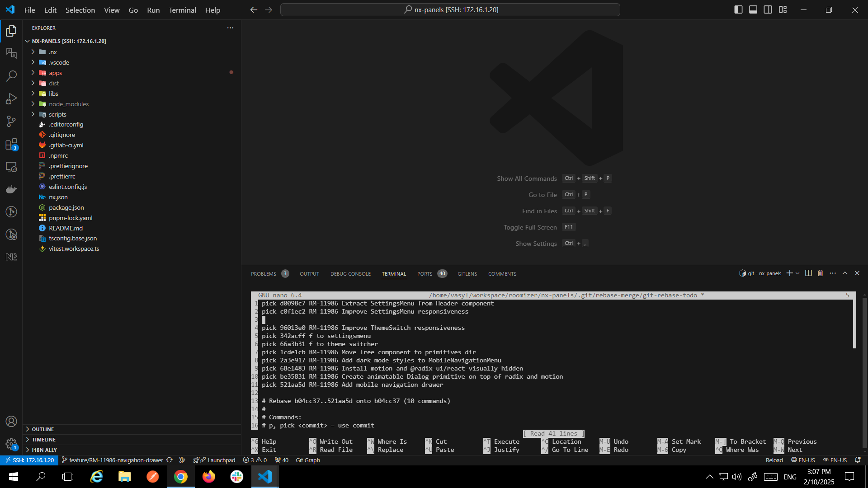Expand the I18N ALLY section
Viewport: 868px width, 488px height.
point(132,450)
